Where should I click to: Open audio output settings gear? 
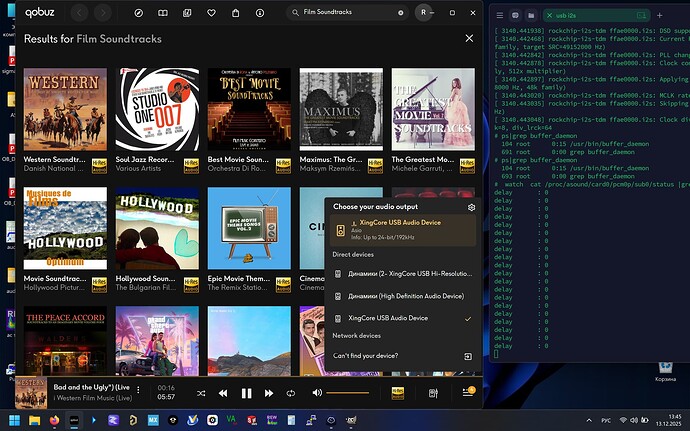pyautogui.click(x=471, y=207)
